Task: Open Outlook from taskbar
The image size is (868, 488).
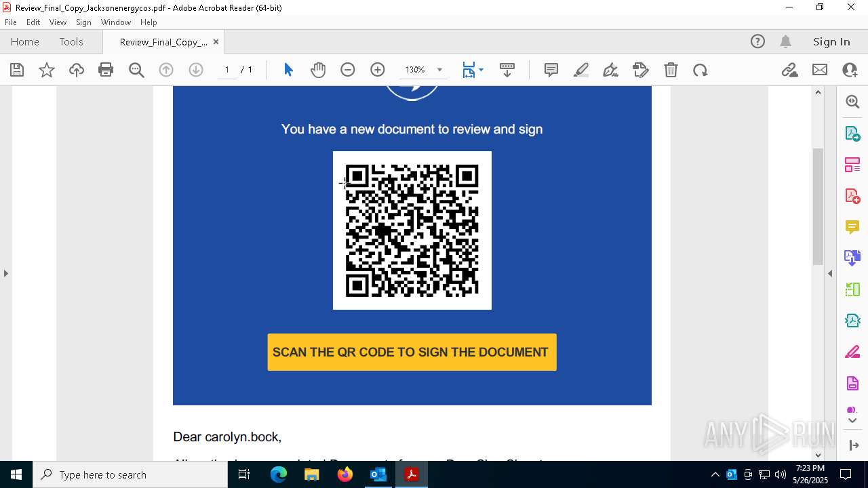Action: click(378, 474)
